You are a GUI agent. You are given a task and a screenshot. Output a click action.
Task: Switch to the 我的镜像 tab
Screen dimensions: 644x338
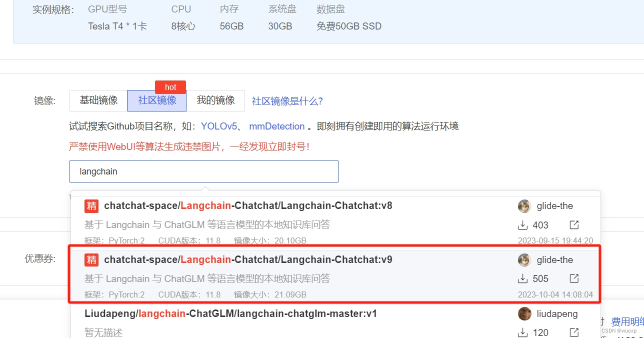click(215, 100)
